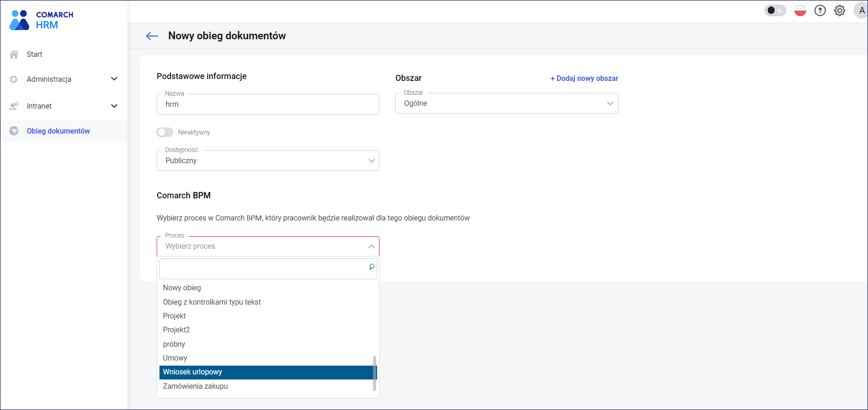This screenshot has height=410, width=868.
Task: Select 'Wniosek urlopowy' from process list
Action: point(193,372)
